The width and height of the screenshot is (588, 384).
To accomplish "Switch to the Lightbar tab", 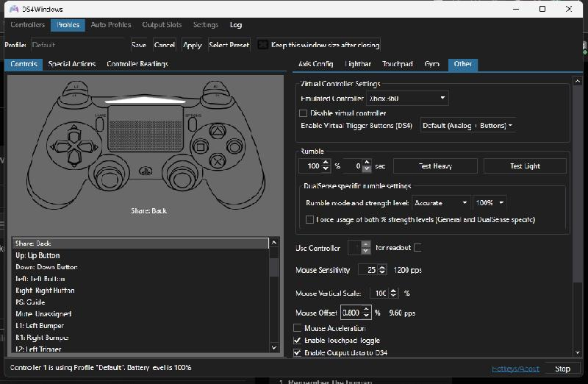I will (358, 64).
